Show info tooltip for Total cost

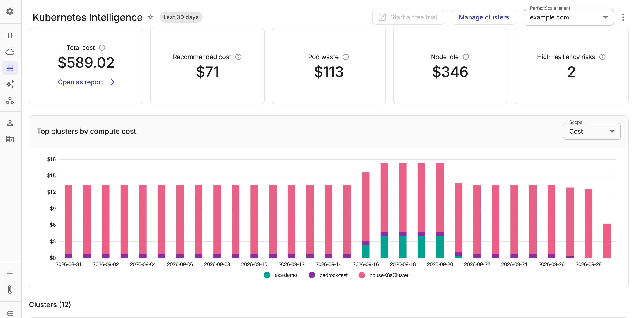102,48
